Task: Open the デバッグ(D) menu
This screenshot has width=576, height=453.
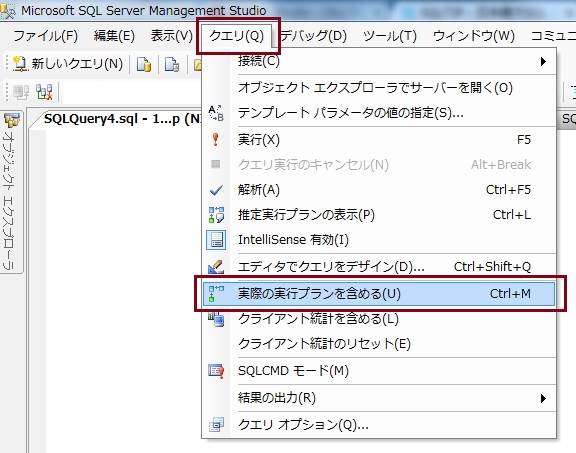Action: tap(314, 36)
